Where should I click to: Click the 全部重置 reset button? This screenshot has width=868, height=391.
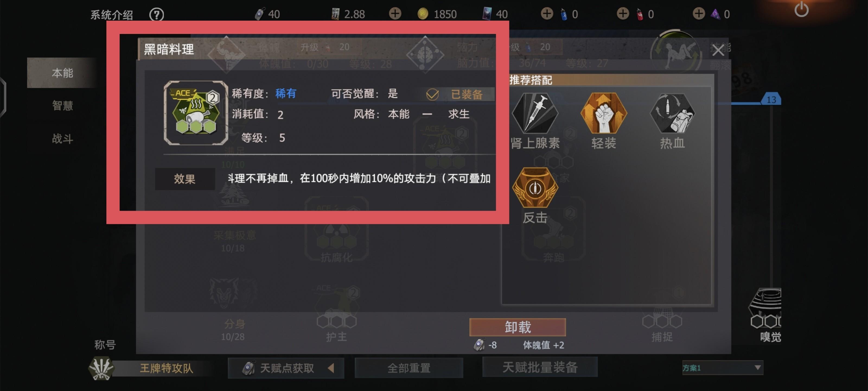coord(409,367)
